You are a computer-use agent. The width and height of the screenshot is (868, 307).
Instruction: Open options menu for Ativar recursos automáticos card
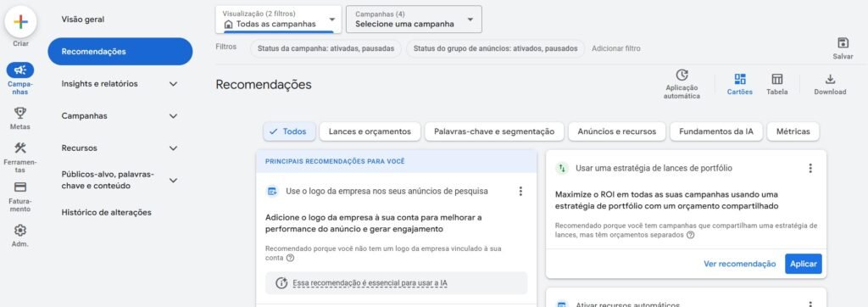point(810,304)
